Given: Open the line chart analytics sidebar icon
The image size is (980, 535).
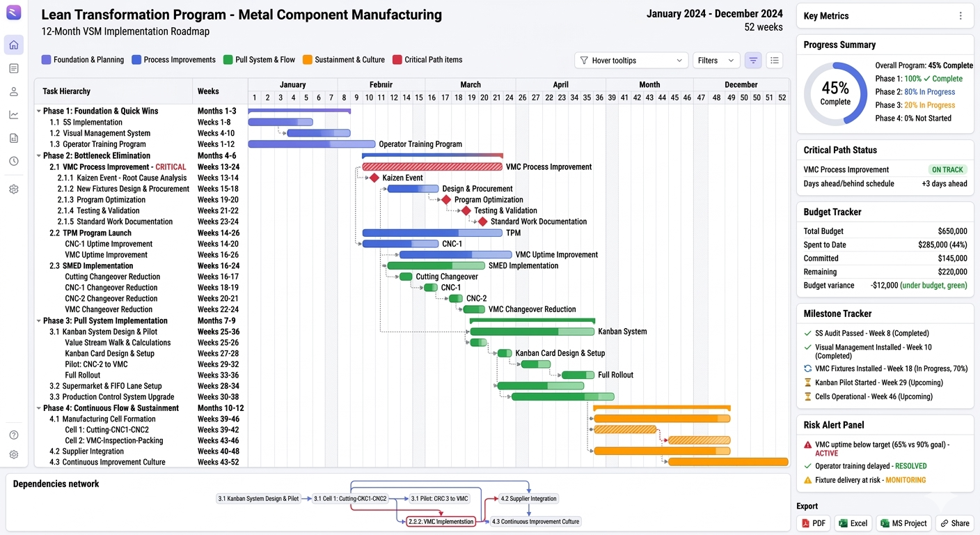Looking at the screenshot, I should click(x=14, y=115).
